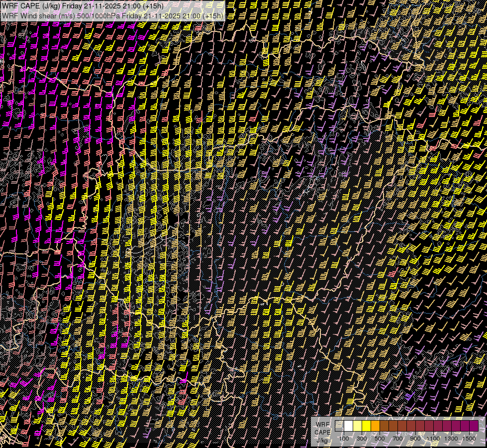This screenshot has width=487, height=448.
Task: Click the legend value 1500
Action: coord(469,439)
